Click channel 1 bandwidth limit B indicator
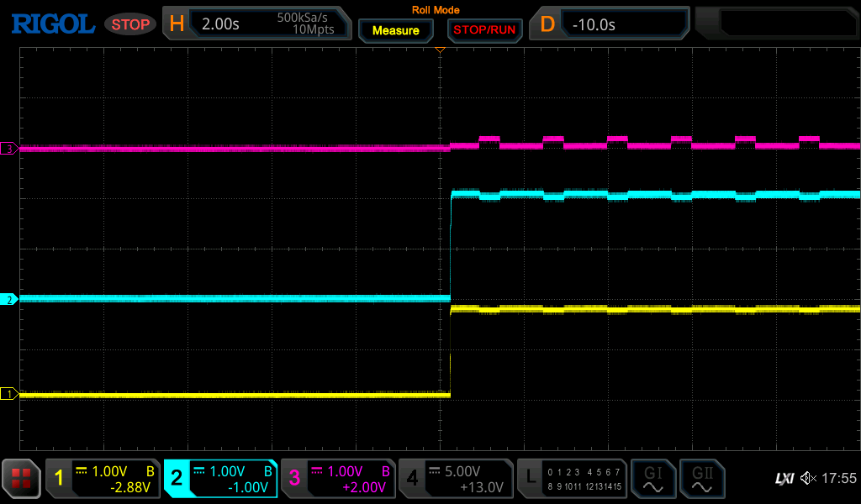Viewport: 861px width, 504px height. 150,471
